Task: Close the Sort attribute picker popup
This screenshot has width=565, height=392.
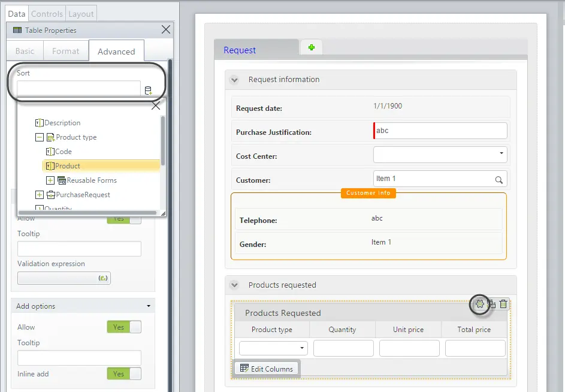Action: pos(156,105)
